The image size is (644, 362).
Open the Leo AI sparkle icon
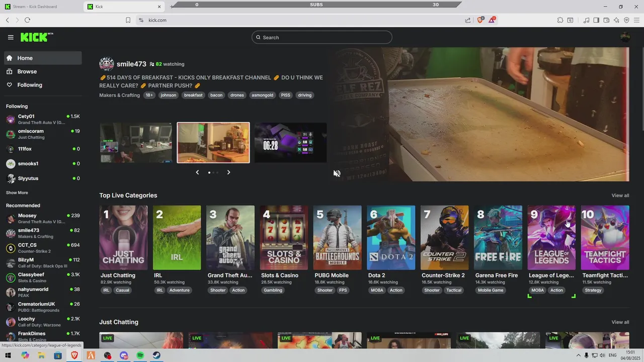(616, 20)
